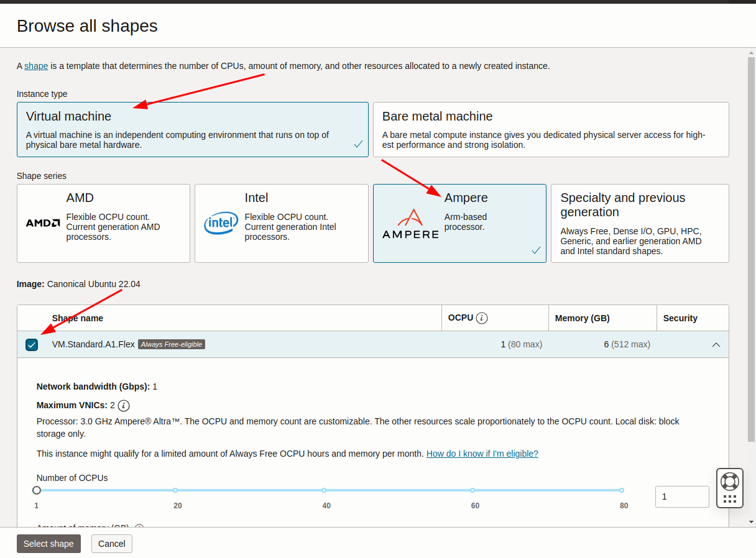This screenshot has width=756, height=558.
Task: Focus the OCPU count input field
Action: point(682,496)
